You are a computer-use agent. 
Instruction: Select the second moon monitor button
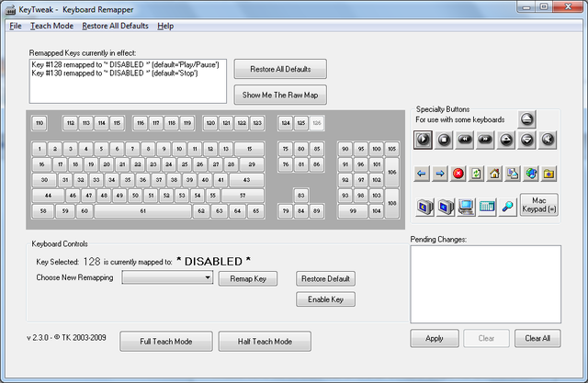[x=446, y=207]
